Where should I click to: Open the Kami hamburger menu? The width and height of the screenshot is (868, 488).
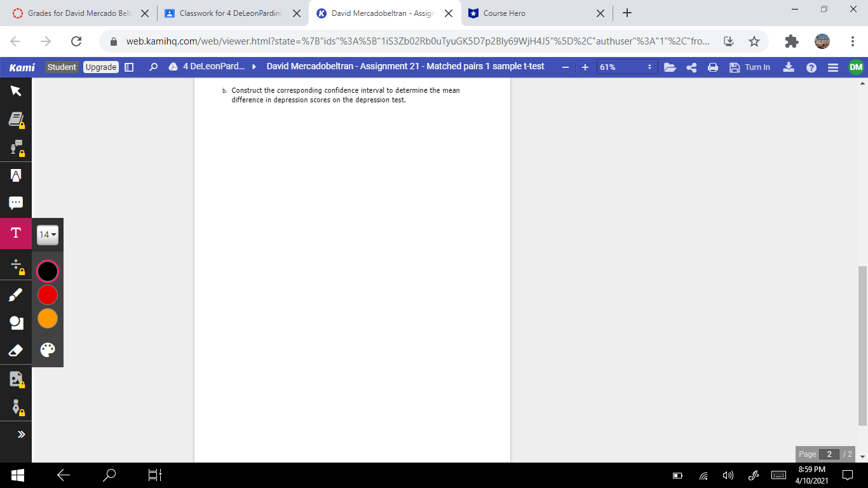click(834, 67)
